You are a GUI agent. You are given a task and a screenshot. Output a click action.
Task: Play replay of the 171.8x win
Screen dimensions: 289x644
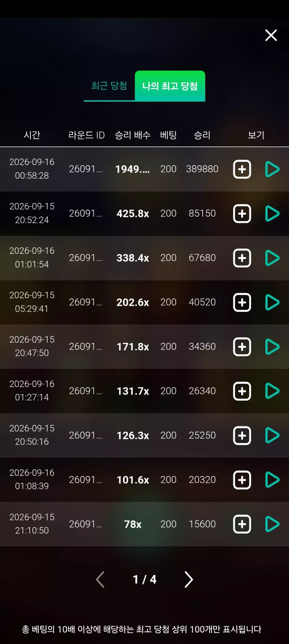click(272, 347)
